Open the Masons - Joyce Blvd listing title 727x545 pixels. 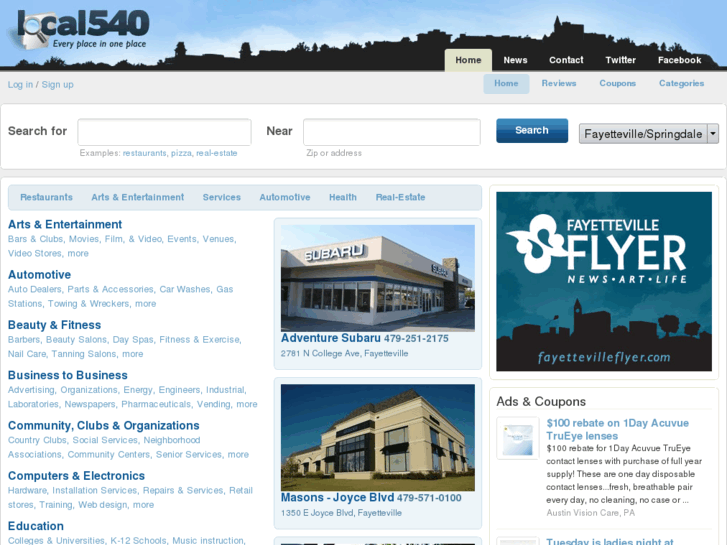pyautogui.click(x=338, y=498)
